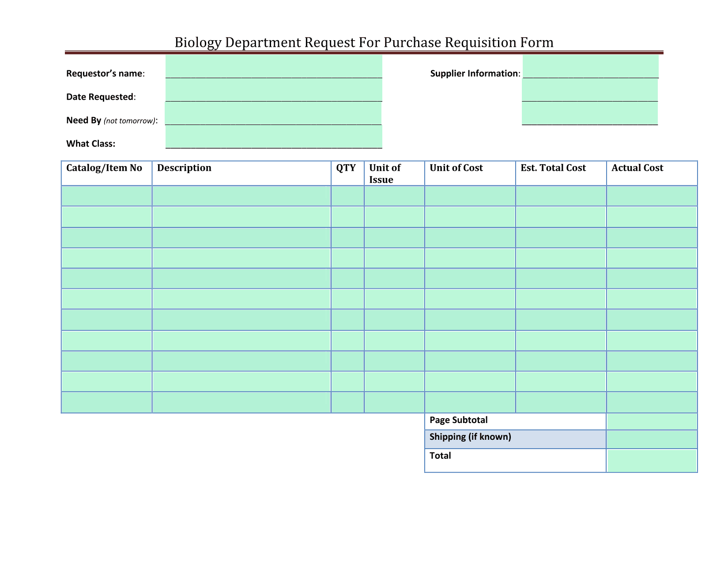Click the Total amount field
The image size is (728, 563).
pos(652,461)
